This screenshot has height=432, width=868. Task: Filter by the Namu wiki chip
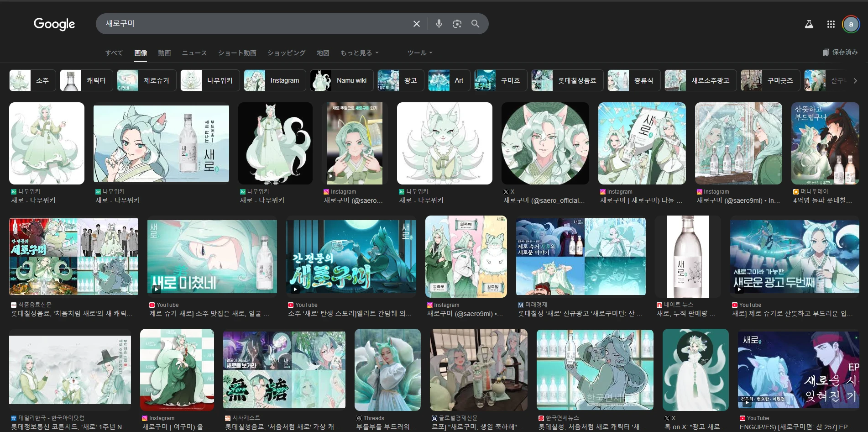point(342,80)
